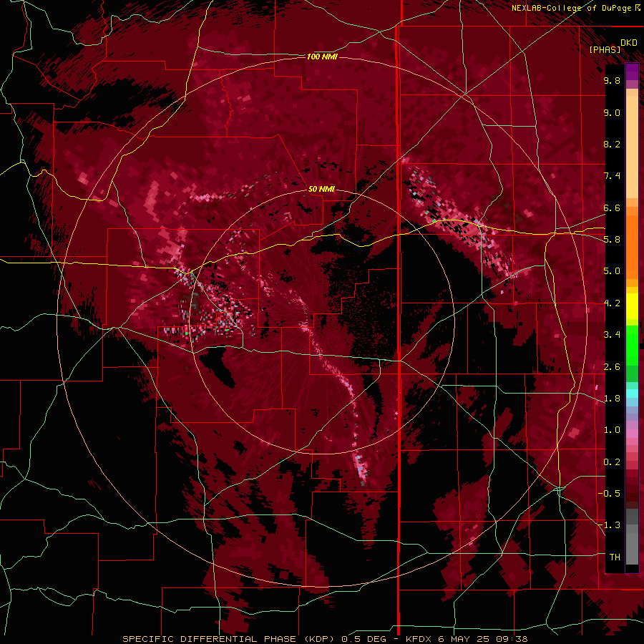
Task: Pick the gray color bar segment near TH
Action: click(x=632, y=546)
